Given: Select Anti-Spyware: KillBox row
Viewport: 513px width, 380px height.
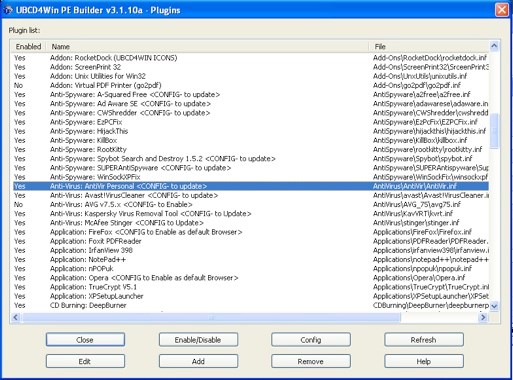Looking at the screenshot, I should pos(251,140).
